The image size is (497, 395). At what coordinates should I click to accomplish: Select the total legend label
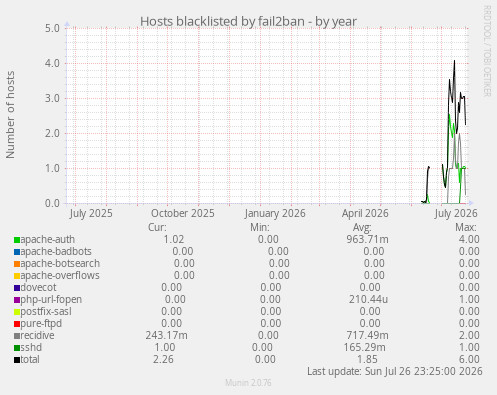point(30,359)
